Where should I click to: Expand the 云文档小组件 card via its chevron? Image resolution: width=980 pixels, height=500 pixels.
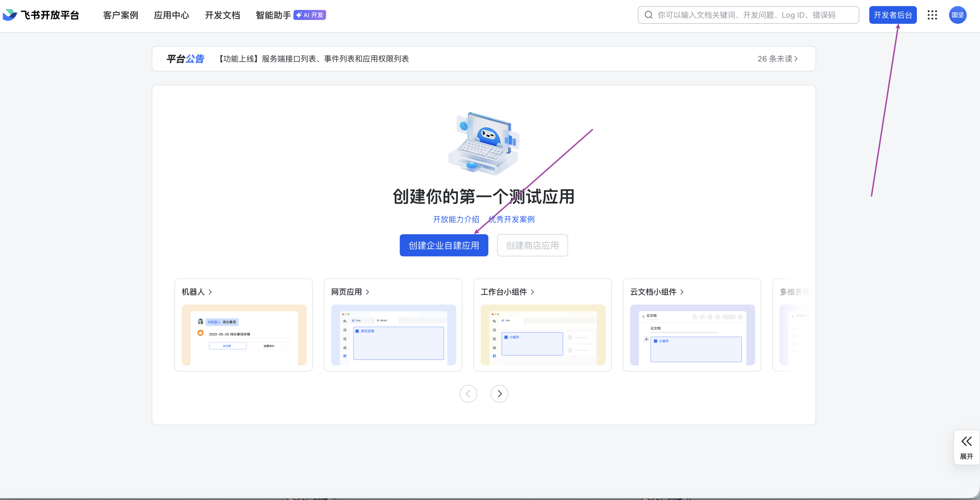click(682, 292)
